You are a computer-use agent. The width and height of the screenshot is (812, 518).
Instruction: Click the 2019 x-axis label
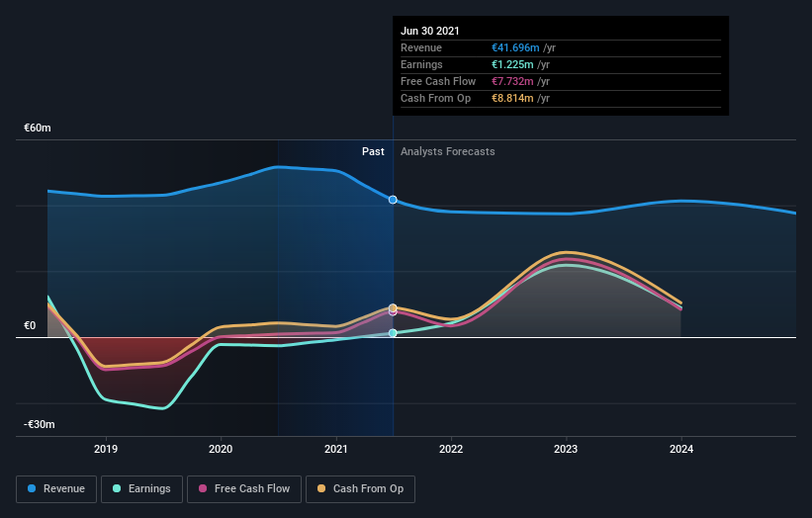tap(106, 449)
